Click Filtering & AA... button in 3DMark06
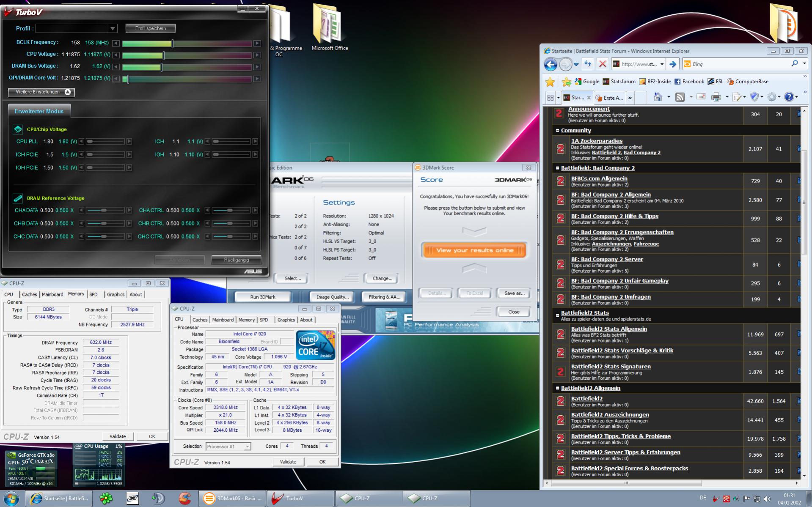 (x=384, y=297)
